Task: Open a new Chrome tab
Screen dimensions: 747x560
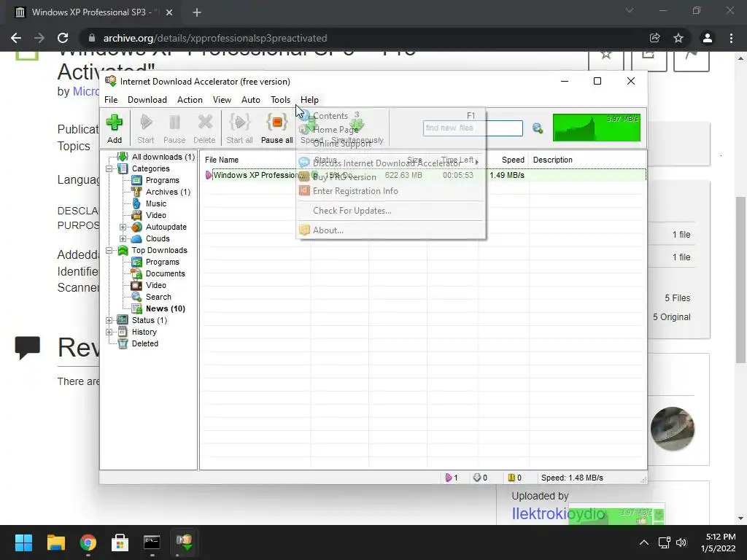Action: pyautogui.click(x=197, y=12)
